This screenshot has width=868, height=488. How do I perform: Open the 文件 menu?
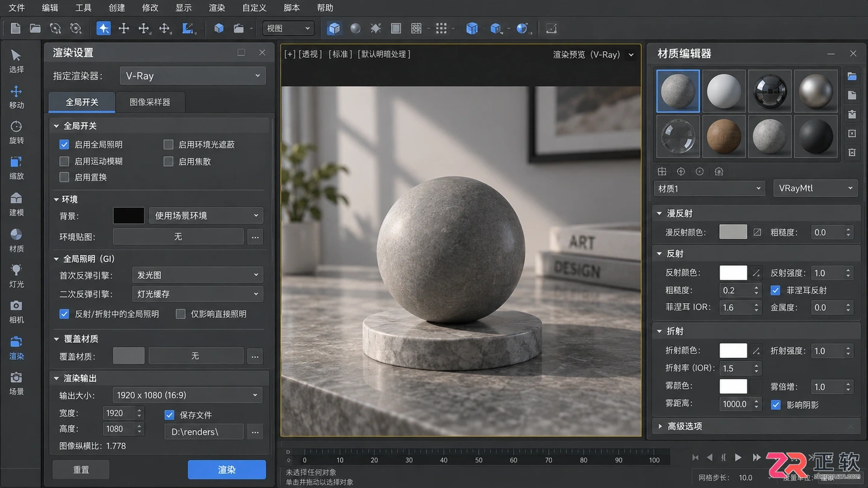tap(17, 8)
